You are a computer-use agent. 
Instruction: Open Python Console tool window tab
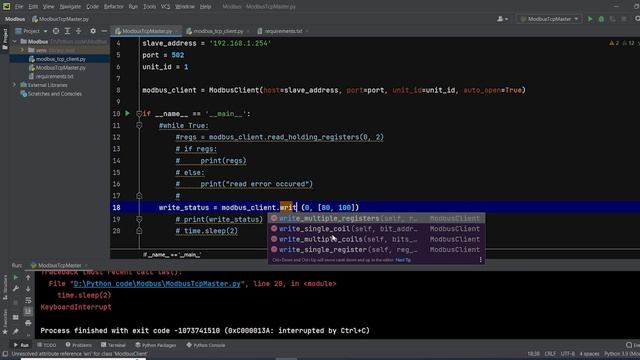point(206,345)
